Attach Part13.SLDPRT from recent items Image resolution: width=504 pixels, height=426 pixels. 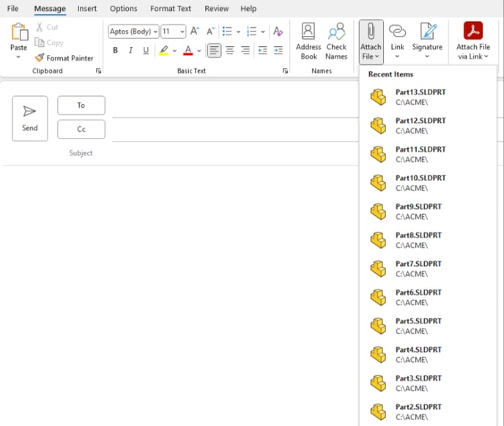pyautogui.click(x=428, y=98)
